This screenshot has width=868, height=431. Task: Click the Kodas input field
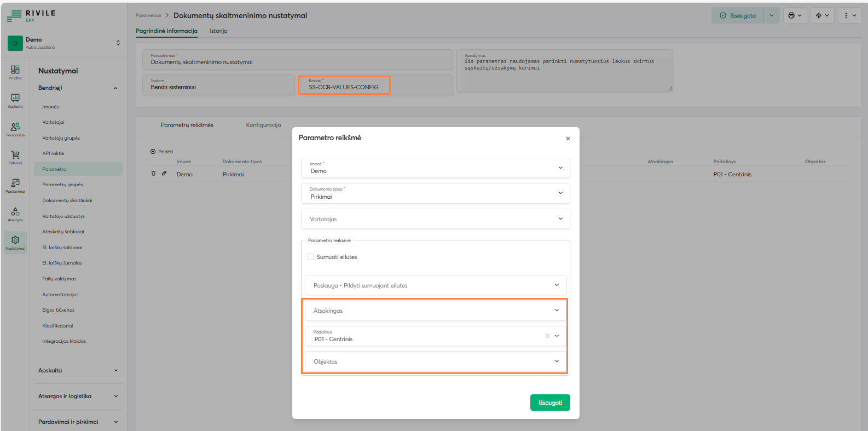tap(344, 87)
